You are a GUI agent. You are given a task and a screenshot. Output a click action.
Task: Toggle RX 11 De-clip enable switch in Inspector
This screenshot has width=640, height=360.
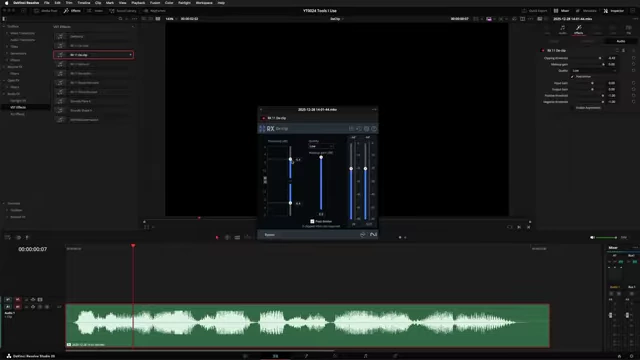543,51
